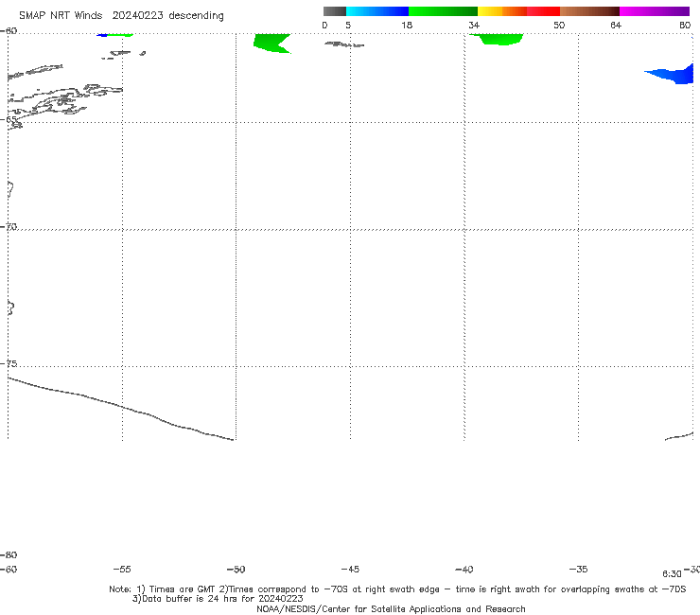Click the word "descending" in the title
Image resolution: width=700 pixels, height=615 pixels.
click(197, 16)
